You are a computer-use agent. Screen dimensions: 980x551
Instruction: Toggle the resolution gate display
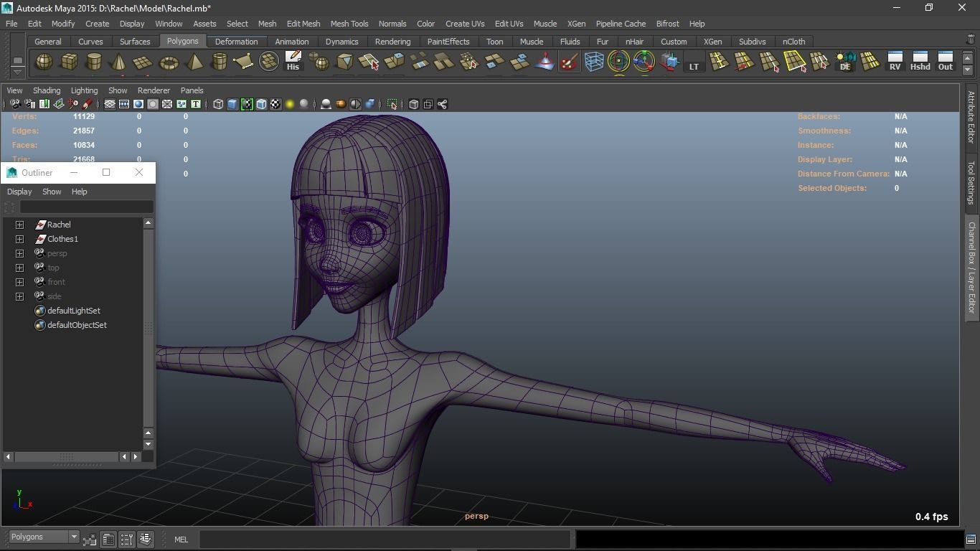coord(138,105)
